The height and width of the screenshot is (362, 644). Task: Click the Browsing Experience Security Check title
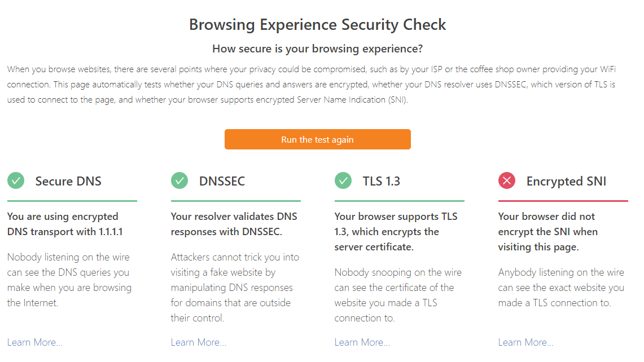click(x=317, y=25)
